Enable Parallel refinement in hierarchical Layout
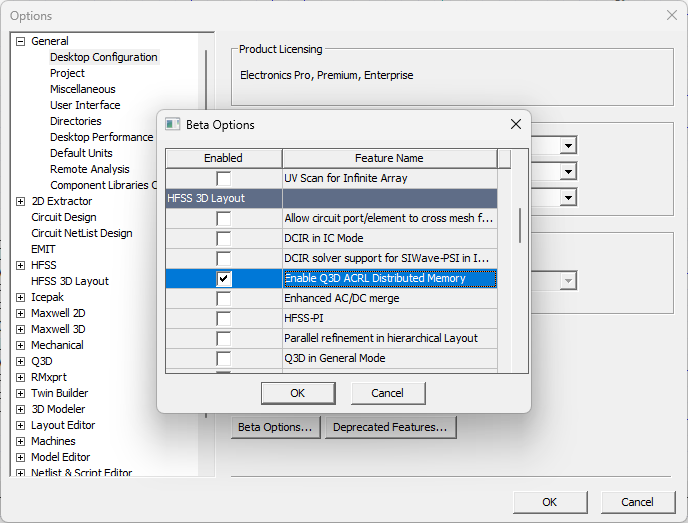Image resolution: width=688 pixels, height=523 pixels. 224,338
